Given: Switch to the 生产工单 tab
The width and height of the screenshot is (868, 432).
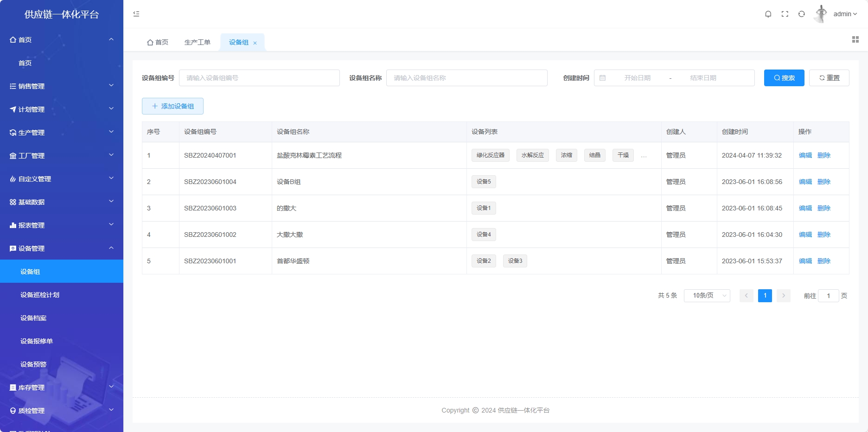Looking at the screenshot, I should click(198, 42).
